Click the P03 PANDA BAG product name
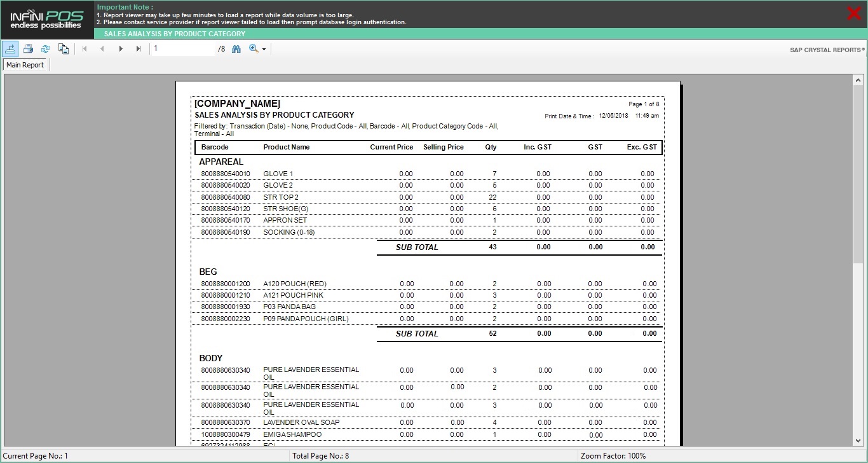The image size is (868, 463). [289, 307]
